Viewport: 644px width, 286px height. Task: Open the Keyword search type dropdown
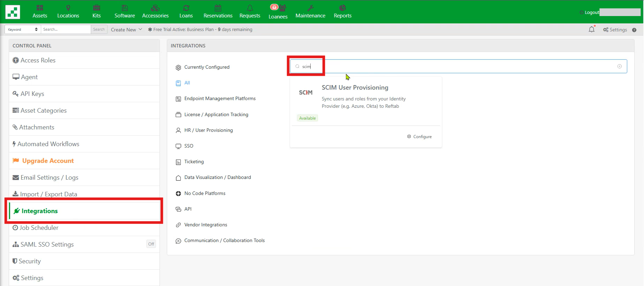tap(23, 29)
